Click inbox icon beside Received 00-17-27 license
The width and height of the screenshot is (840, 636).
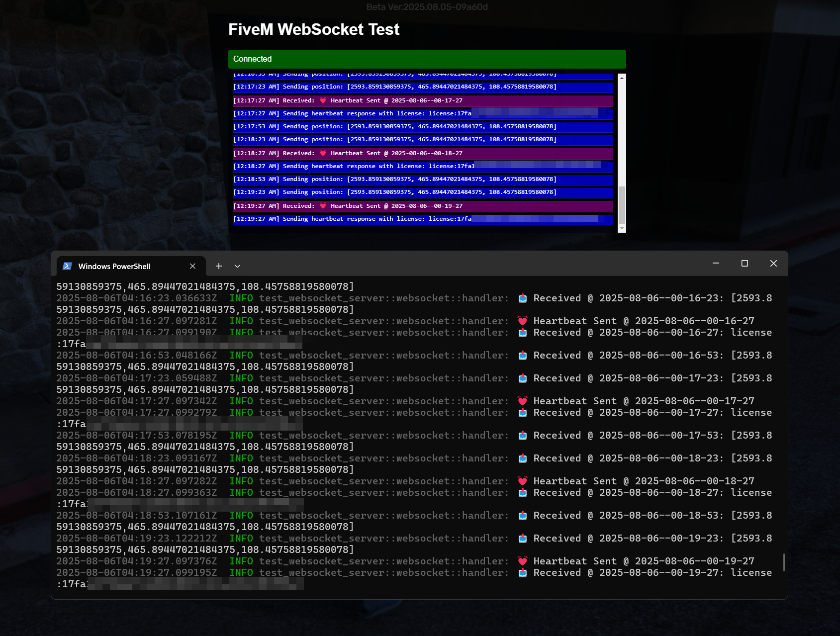[x=522, y=413]
